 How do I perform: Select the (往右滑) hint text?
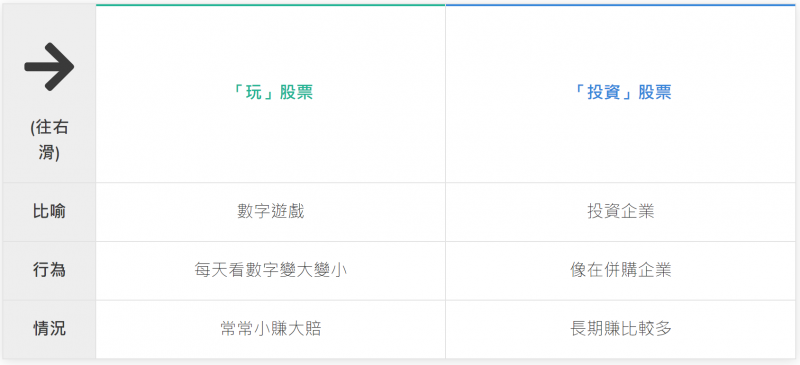[x=49, y=140]
